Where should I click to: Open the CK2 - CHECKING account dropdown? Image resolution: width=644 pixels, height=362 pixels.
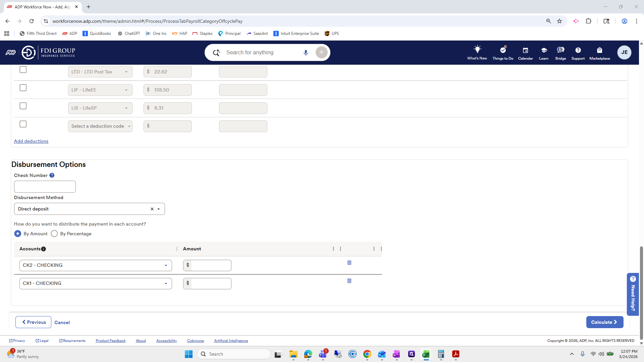tap(96, 265)
